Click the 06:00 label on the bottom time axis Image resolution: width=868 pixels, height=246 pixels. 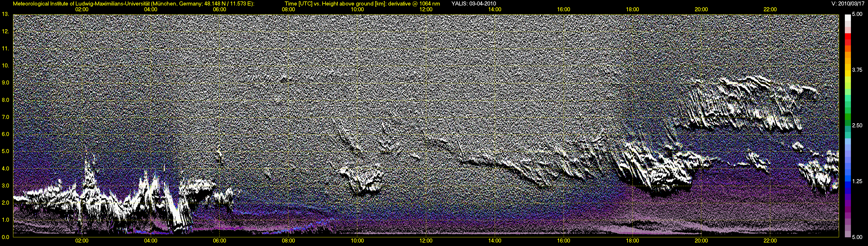point(219,241)
